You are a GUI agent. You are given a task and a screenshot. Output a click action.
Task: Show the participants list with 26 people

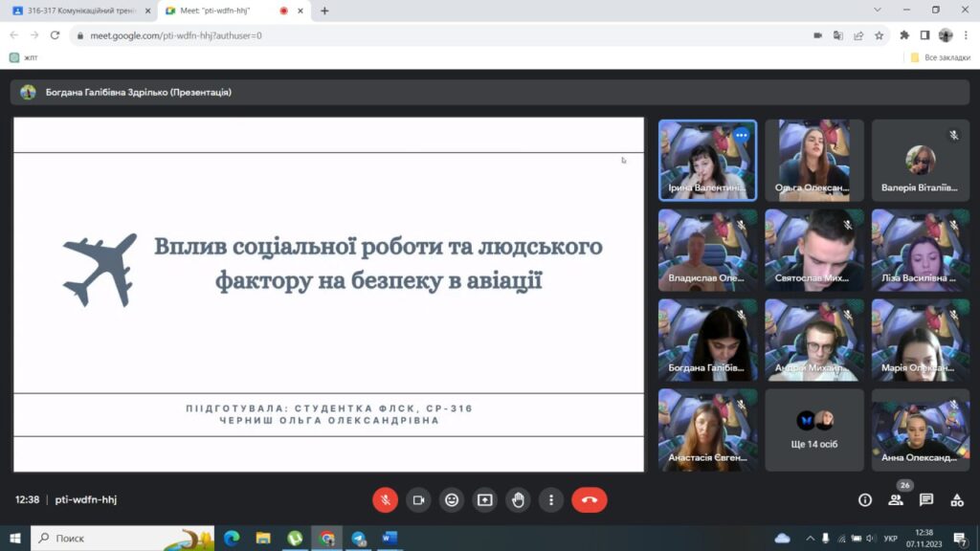[x=896, y=499]
